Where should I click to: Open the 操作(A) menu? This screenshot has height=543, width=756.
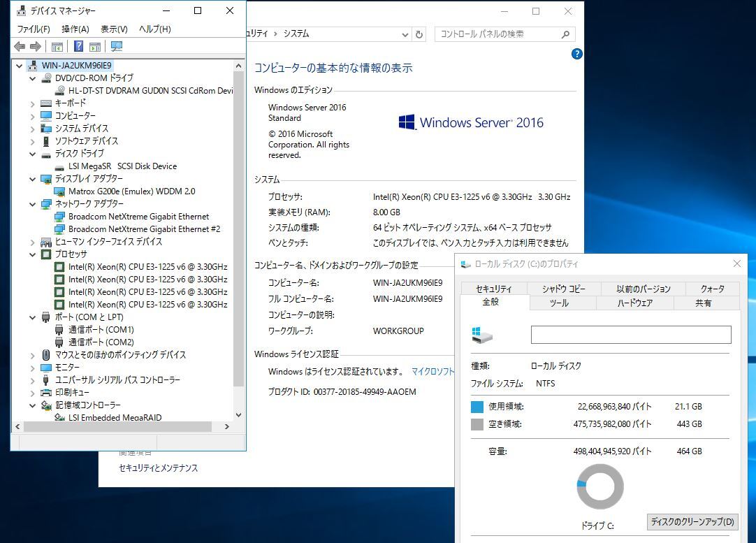point(75,29)
